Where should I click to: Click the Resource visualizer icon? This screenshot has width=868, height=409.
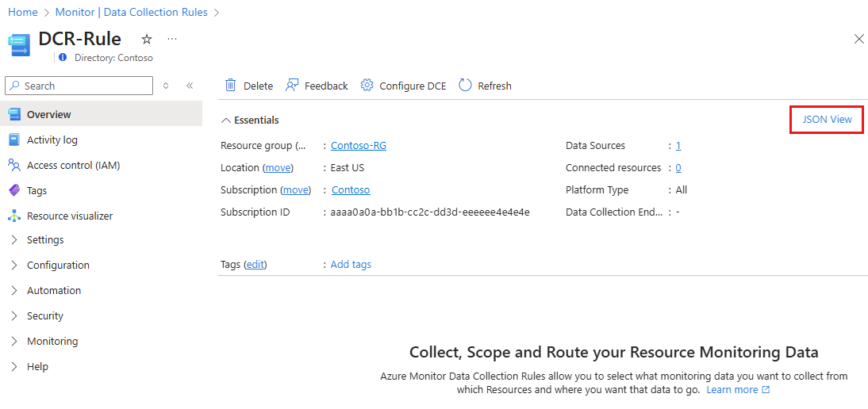click(13, 216)
